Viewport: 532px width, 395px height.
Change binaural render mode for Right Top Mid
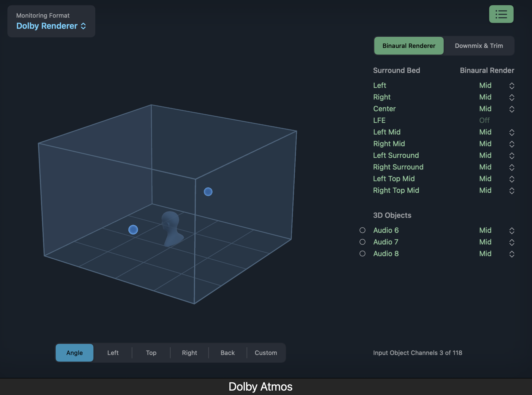(x=512, y=191)
